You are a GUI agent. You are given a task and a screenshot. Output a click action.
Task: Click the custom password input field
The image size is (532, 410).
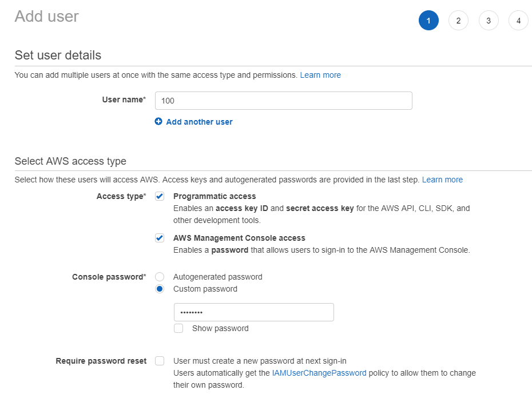pyautogui.click(x=254, y=312)
